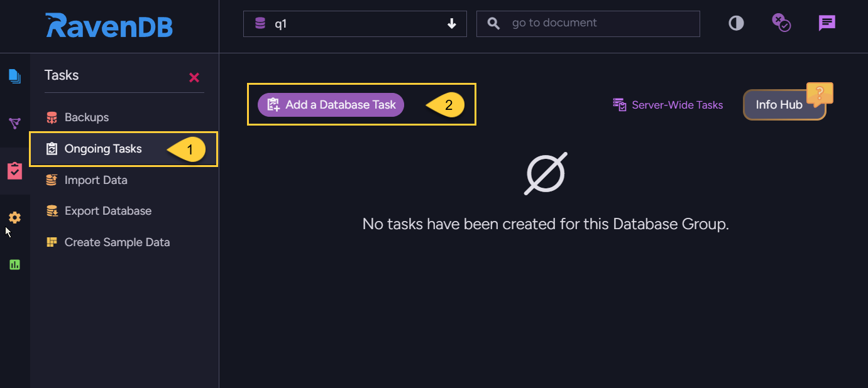Click the go to document search field
This screenshot has height=388, width=868.
(x=588, y=24)
